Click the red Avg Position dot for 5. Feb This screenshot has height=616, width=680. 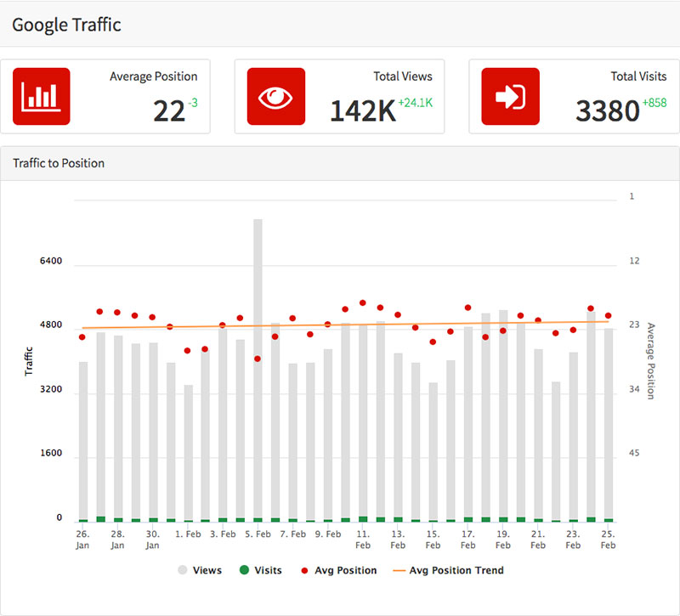tap(258, 359)
